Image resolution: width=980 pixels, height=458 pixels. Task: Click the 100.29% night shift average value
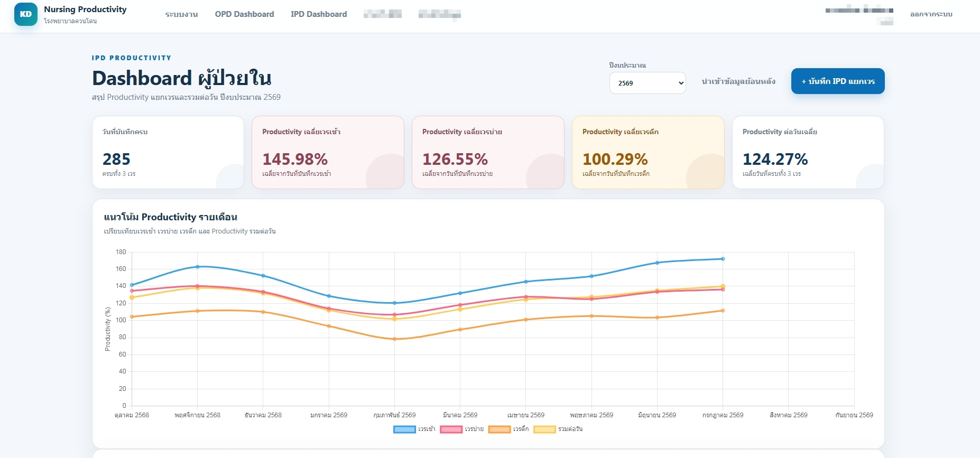pyautogui.click(x=615, y=159)
